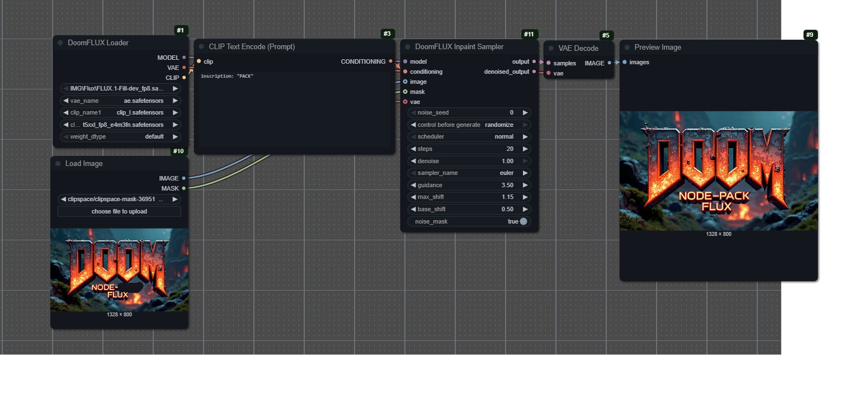
Task: Click the clip input socket on CLIP Text Encode
Action: [199, 61]
